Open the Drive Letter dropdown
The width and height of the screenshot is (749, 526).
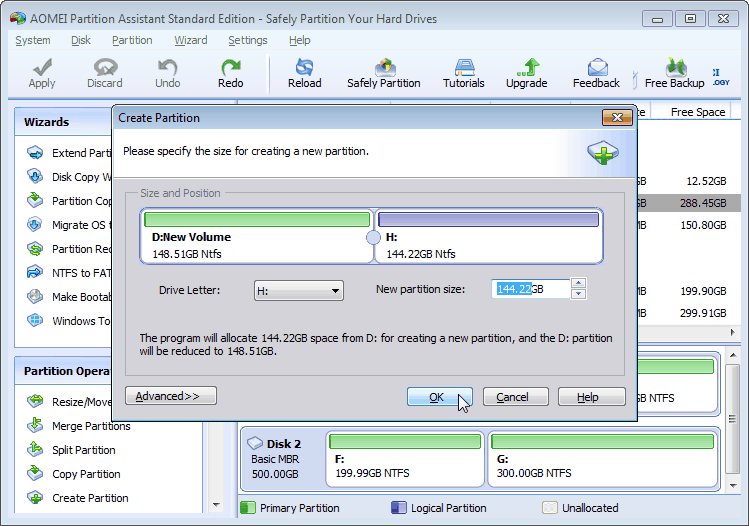[299, 290]
